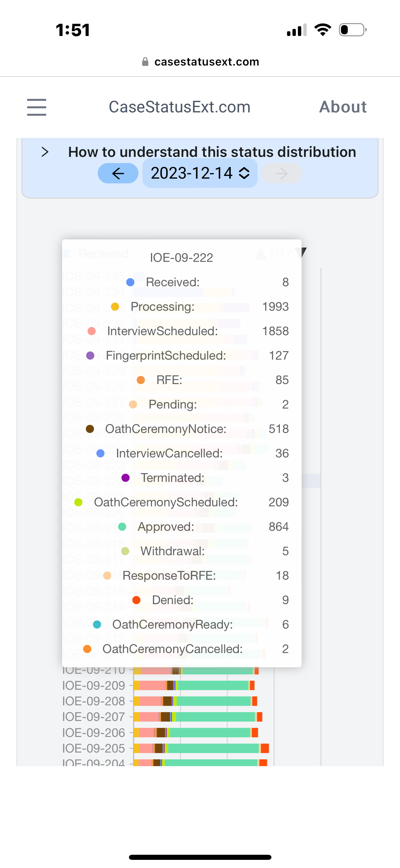The height and width of the screenshot is (868, 400).
Task: Tap the battery indicator icon
Action: (x=353, y=30)
